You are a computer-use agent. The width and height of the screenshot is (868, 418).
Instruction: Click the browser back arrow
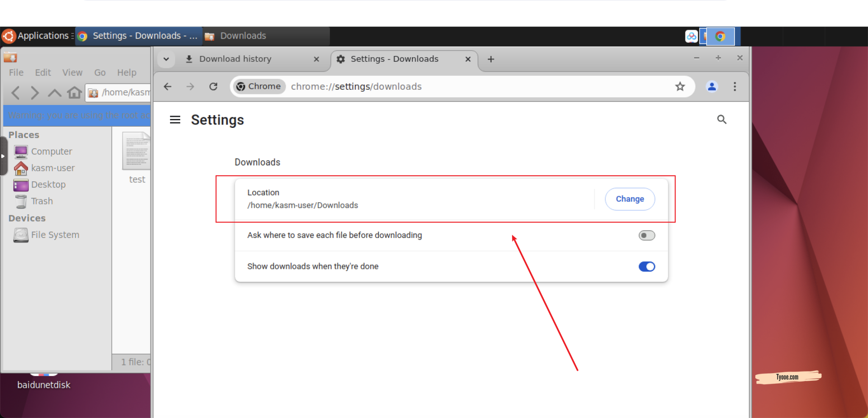[x=168, y=86]
